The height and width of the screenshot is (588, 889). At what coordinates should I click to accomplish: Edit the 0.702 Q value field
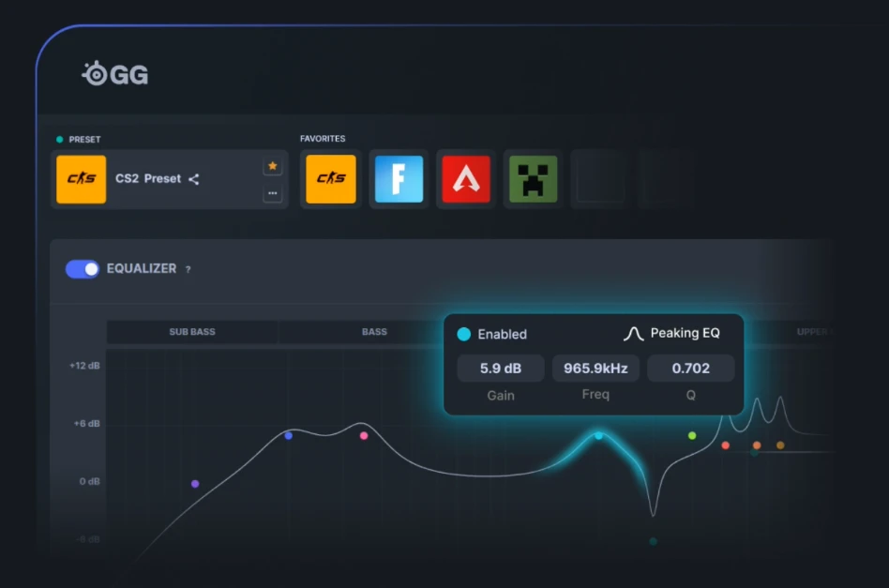pyautogui.click(x=690, y=369)
